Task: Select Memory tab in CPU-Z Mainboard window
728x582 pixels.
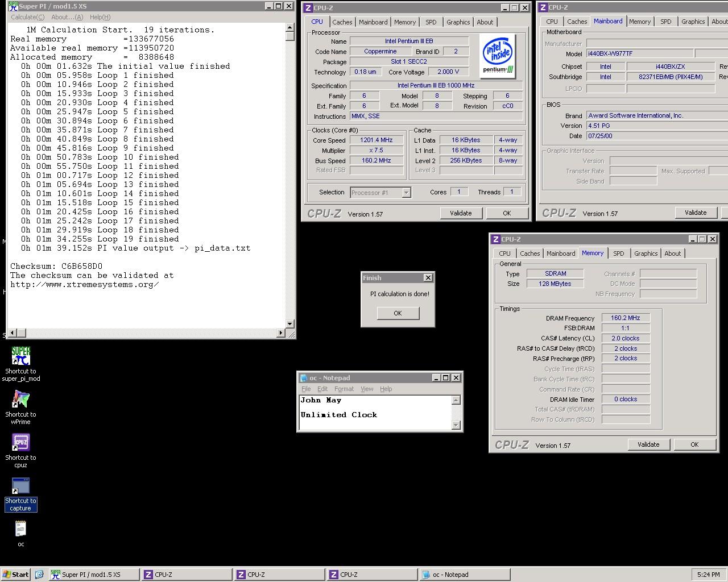Action: tap(640, 22)
